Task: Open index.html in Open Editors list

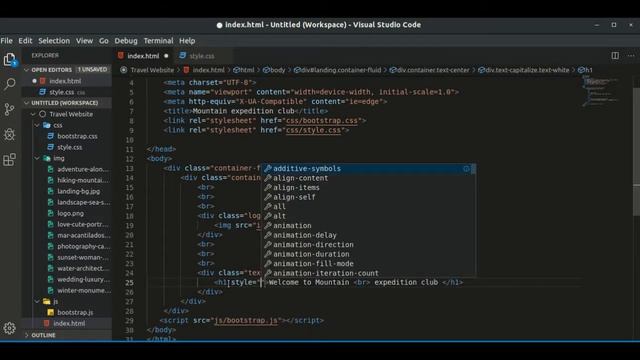Action: click(x=67, y=81)
